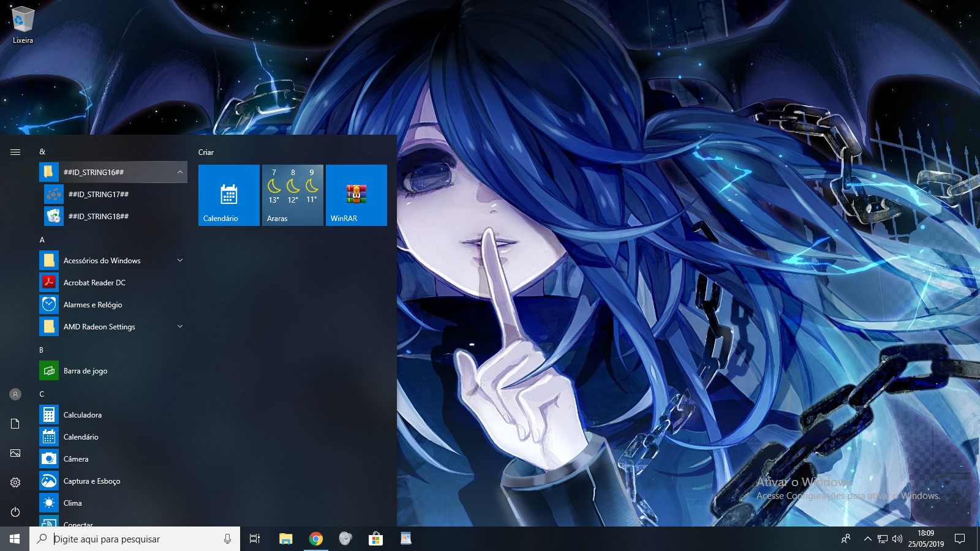Image resolution: width=980 pixels, height=551 pixels.
Task: Open the clock showing 18:09
Action: (926, 539)
